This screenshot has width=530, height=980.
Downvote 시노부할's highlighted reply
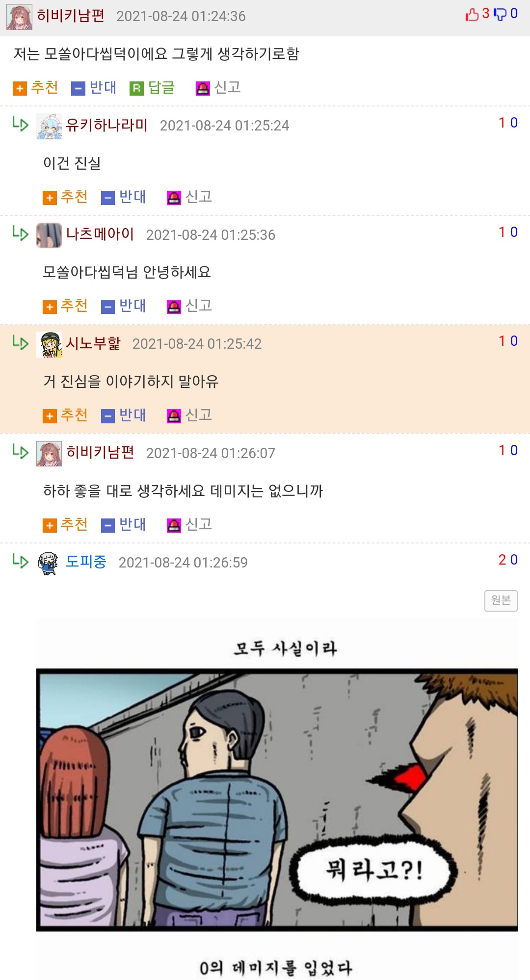(124, 415)
